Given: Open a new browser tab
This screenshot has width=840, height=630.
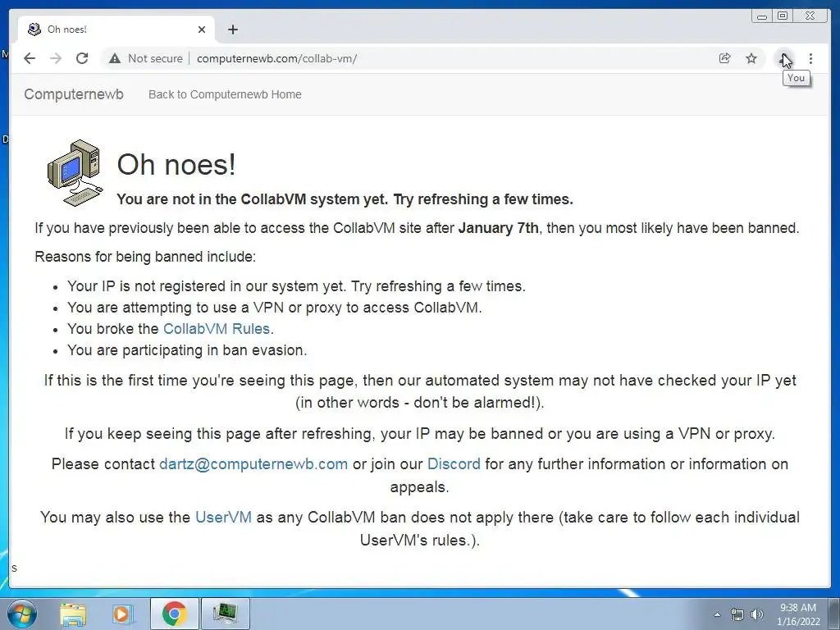Looking at the screenshot, I should coord(232,30).
